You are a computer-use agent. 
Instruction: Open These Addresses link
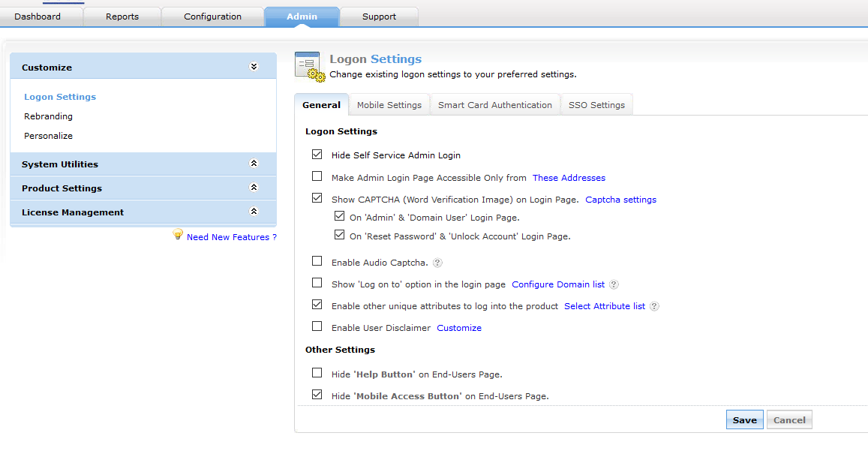pyautogui.click(x=569, y=178)
